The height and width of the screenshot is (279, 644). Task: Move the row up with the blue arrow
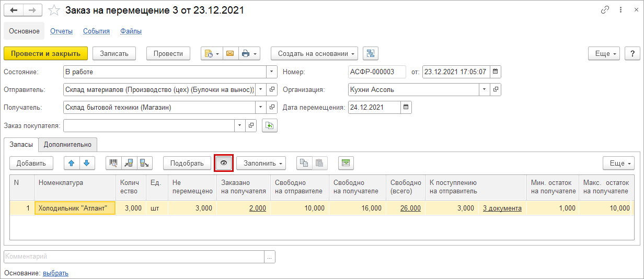[72, 163]
